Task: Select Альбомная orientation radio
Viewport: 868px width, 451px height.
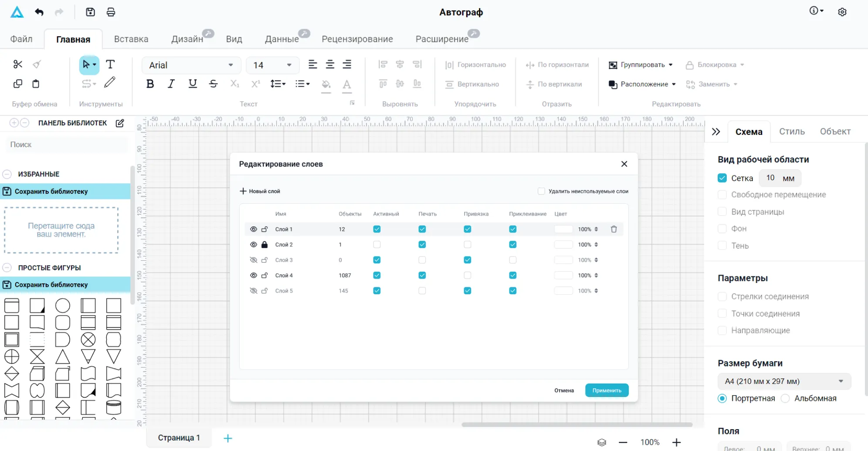Action: click(x=785, y=398)
